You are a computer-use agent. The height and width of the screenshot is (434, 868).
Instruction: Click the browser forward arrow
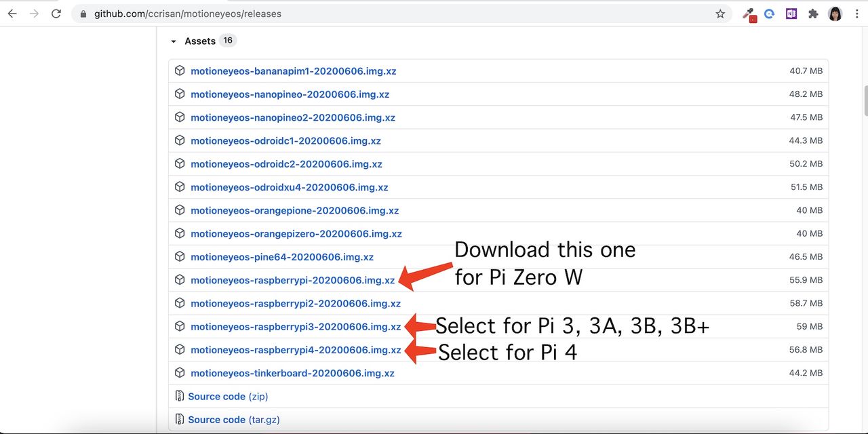pos(34,14)
